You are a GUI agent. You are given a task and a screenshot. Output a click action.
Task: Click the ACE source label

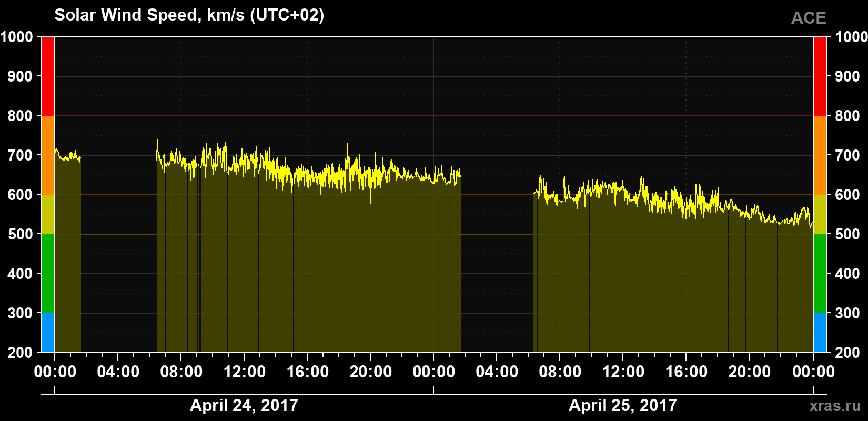tap(809, 18)
